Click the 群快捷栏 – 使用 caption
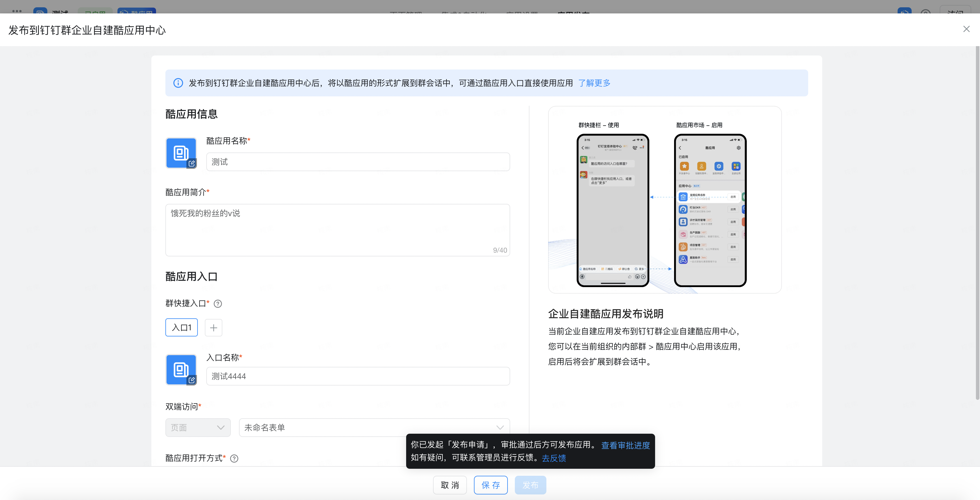Screen dimensions: 980x500 click(598, 125)
